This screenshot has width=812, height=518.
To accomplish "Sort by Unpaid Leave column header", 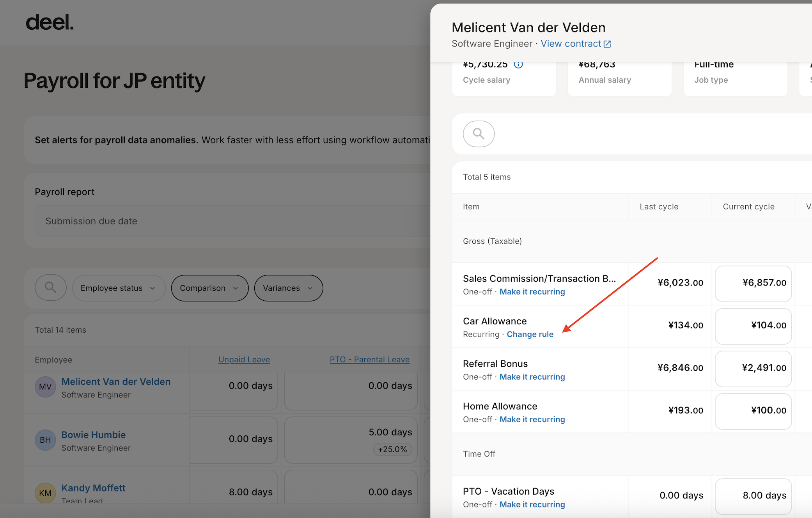I will (244, 360).
